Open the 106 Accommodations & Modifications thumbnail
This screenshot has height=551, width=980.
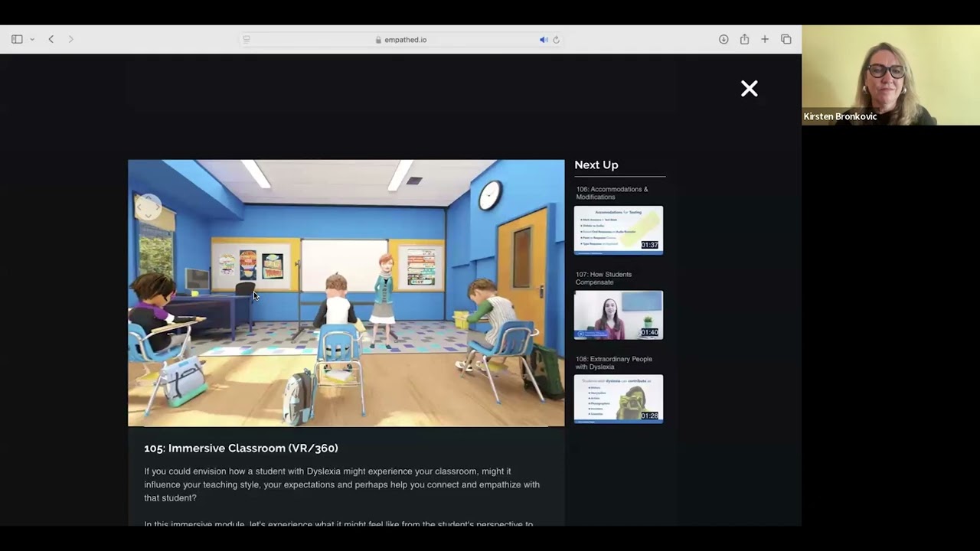[x=619, y=230]
